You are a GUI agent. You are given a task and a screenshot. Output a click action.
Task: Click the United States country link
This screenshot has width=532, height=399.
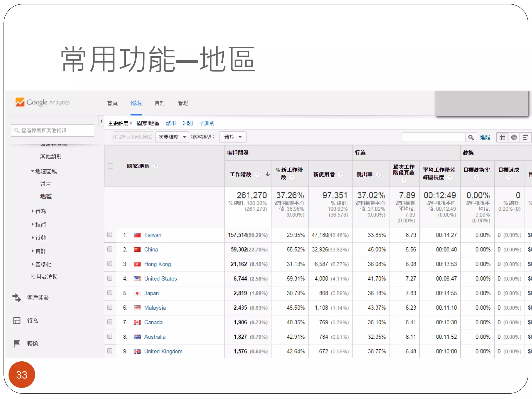160,278
